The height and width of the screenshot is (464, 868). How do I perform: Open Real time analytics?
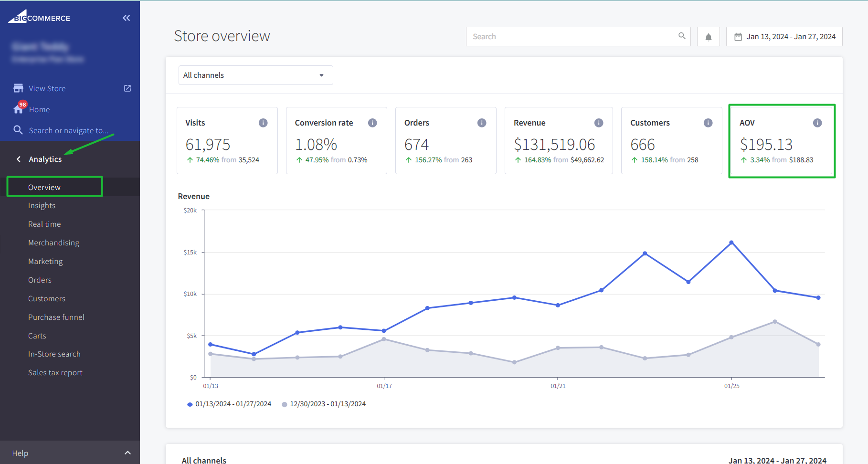44,224
